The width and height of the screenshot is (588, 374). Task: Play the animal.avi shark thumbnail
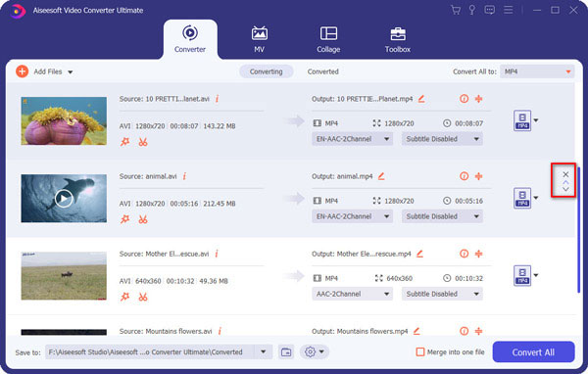[x=64, y=198]
